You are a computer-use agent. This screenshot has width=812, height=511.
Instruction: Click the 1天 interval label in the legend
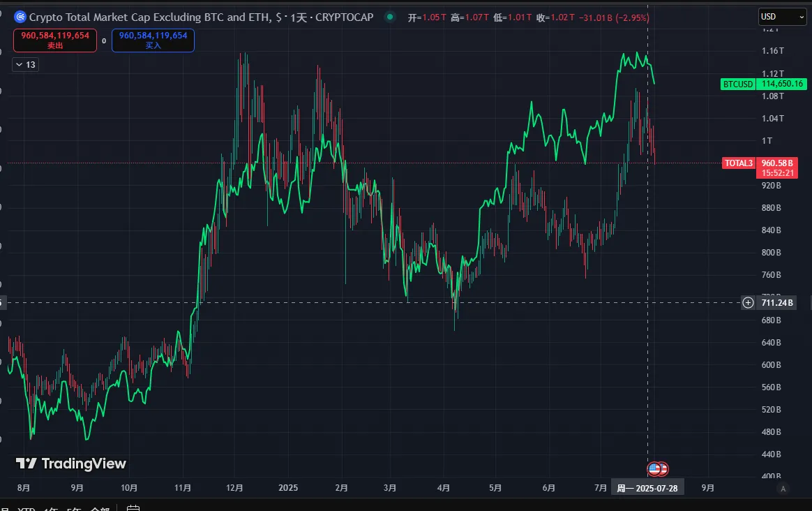click(x=299, y=17)
